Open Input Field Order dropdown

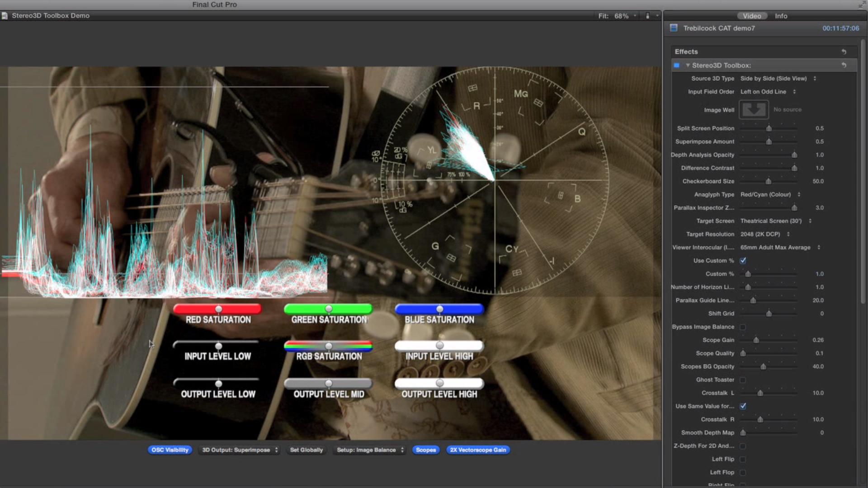click(x=768, y=92)
